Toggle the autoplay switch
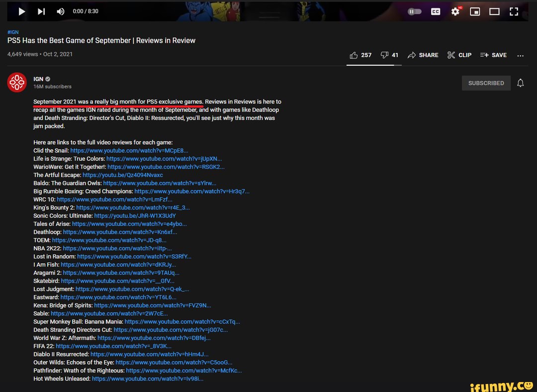Screen dimensions: 537x392 [x=414, y=11]
